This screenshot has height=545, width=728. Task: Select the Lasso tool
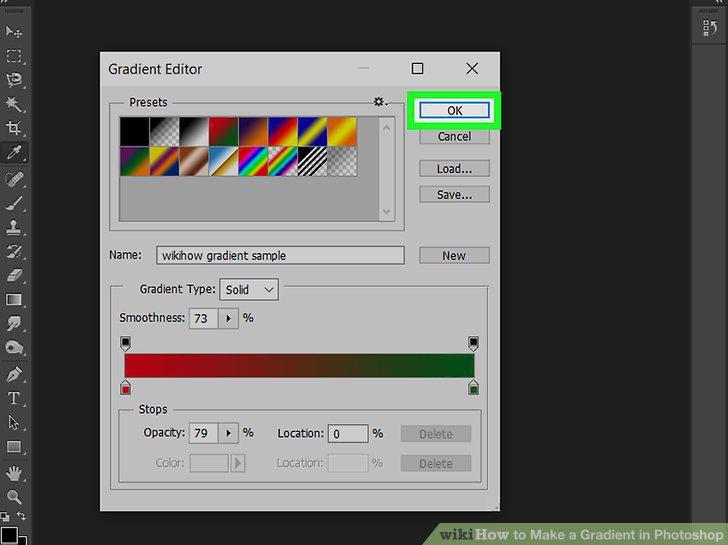[13, 80]
